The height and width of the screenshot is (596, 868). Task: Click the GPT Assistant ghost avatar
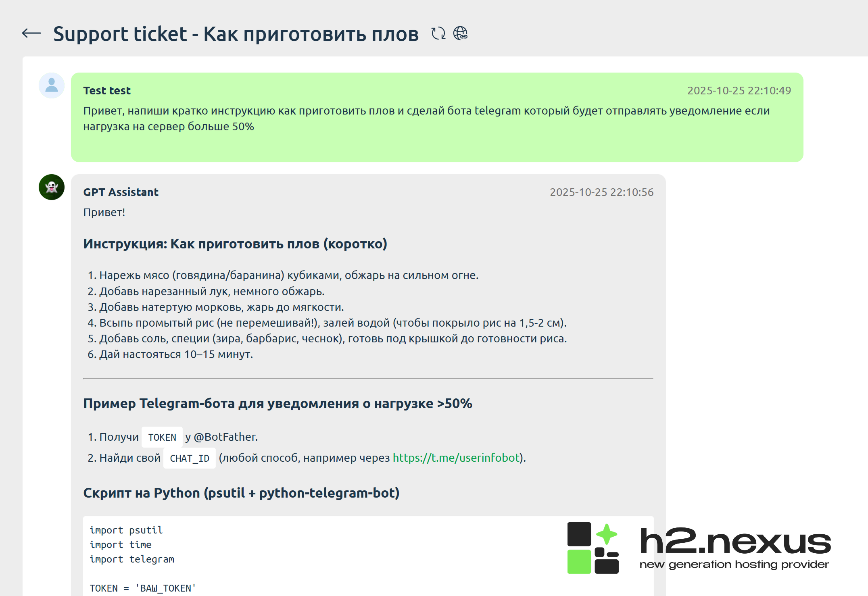[52, 187]
